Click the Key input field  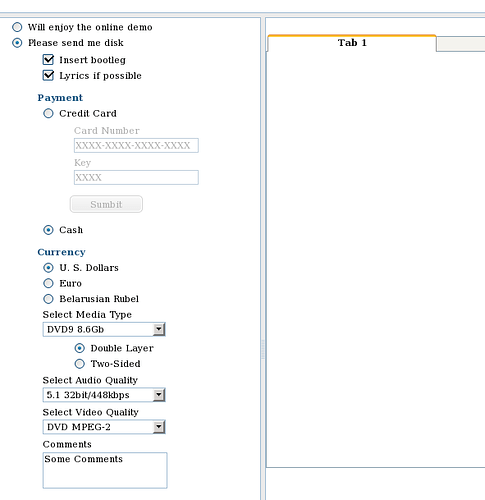pos(136,177)
